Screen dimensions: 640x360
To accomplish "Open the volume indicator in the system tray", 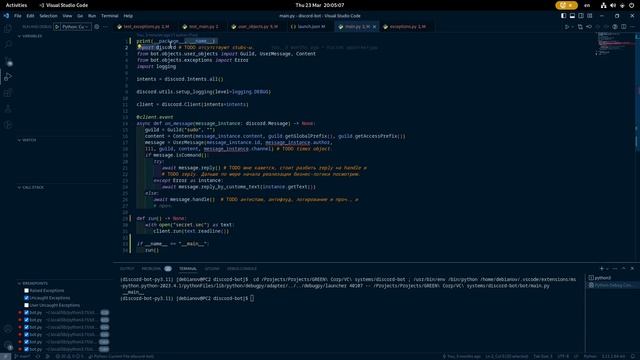I will click(613, 5).
